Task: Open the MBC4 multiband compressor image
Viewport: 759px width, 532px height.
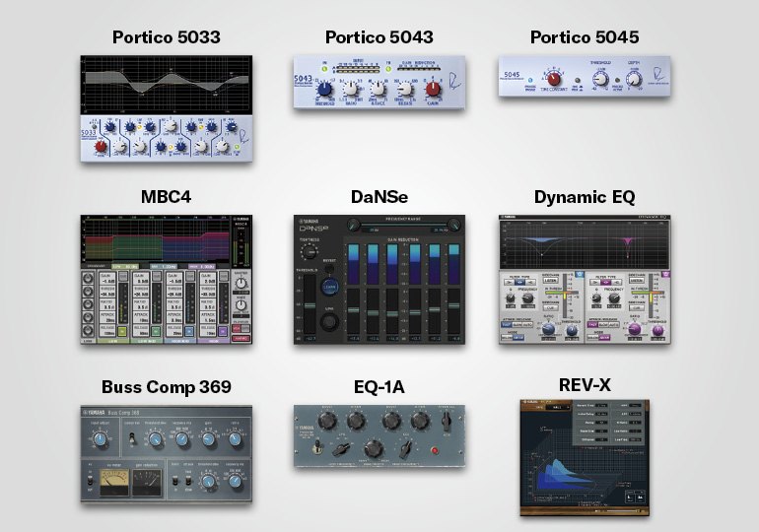Action: coord(166,279)
